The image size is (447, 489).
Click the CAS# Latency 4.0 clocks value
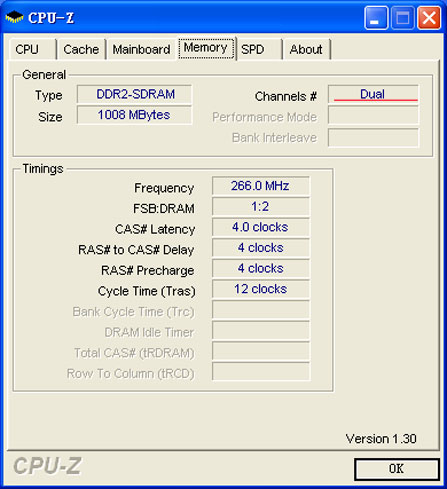tap(261, 227)
